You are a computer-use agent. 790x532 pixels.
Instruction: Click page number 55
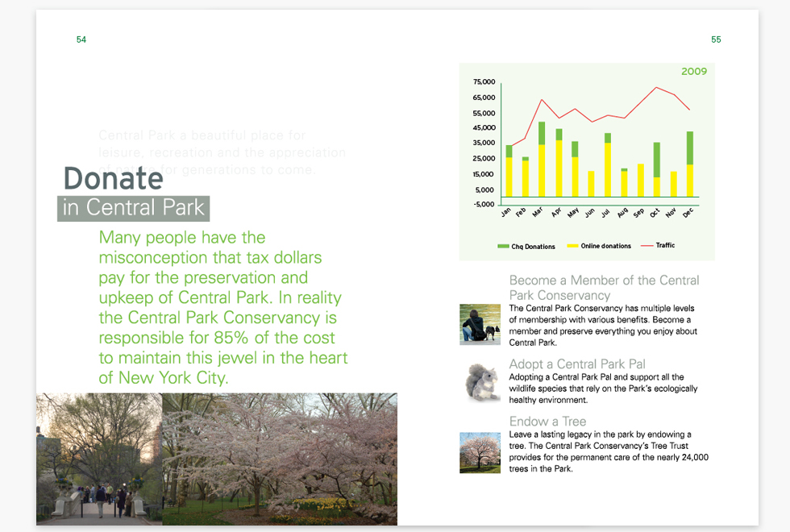716,39
